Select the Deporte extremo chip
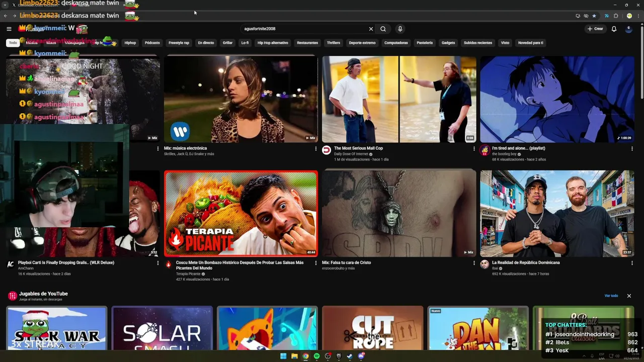 [x=362, y=43]
